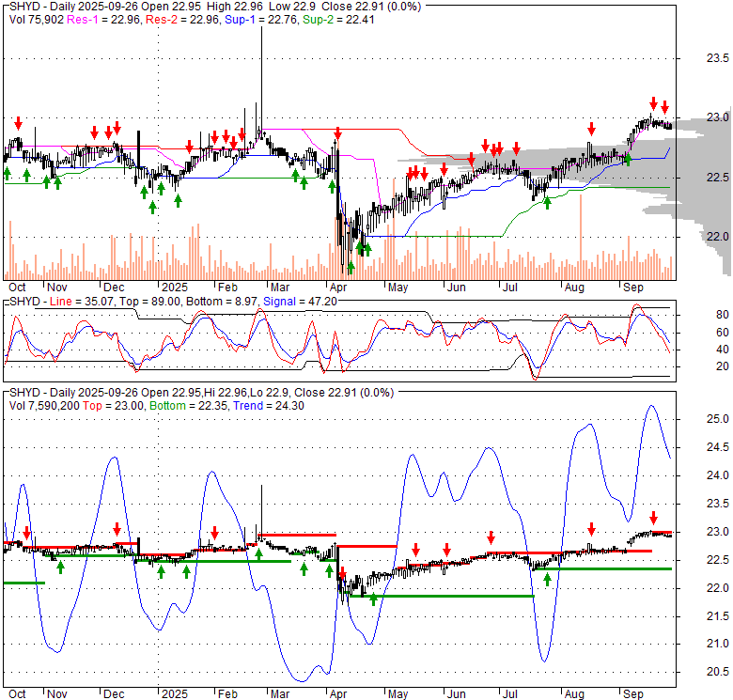
Task: Click the Jul label on the trend chart's time axis
Action: tap(510, 694)
